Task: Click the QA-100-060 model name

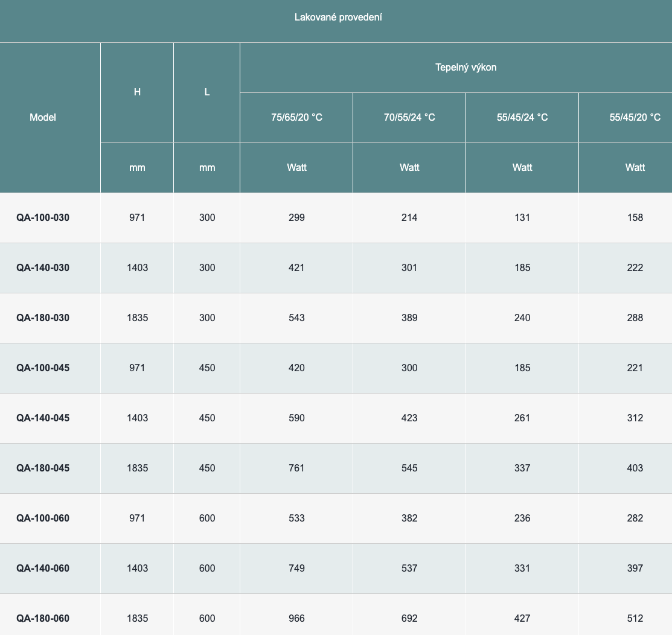Action: 43,518
